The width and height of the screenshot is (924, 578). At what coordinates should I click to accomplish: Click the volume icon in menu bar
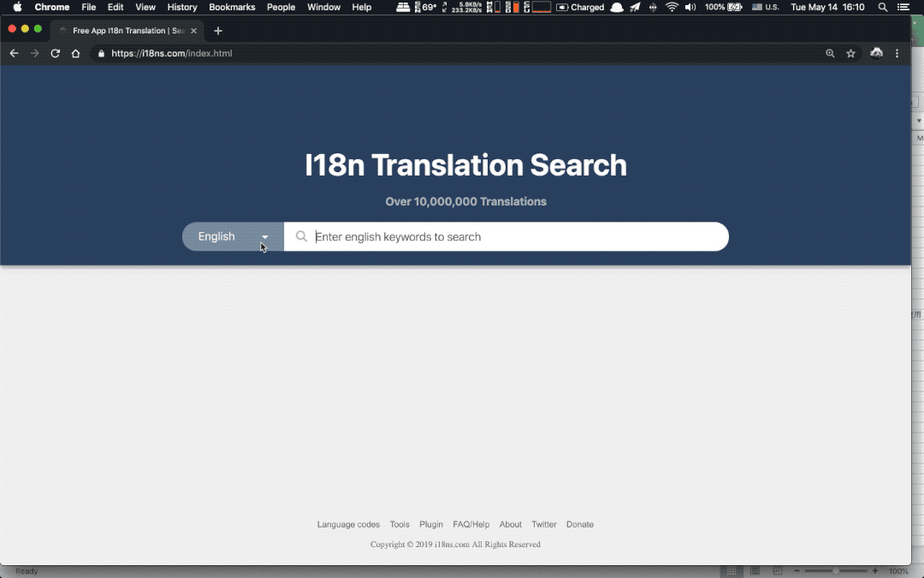690,7
